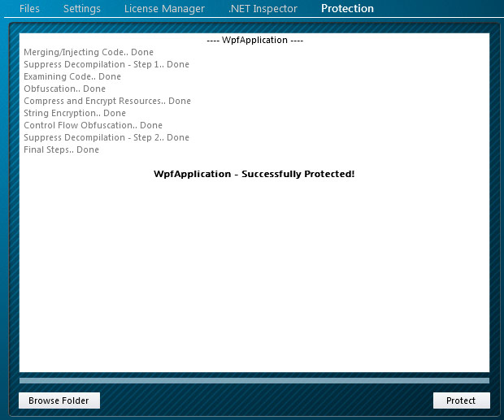This screenshot has width=504, height=420.
Task: Click the String Encryption log entry
Action: [x=75, y=113]
